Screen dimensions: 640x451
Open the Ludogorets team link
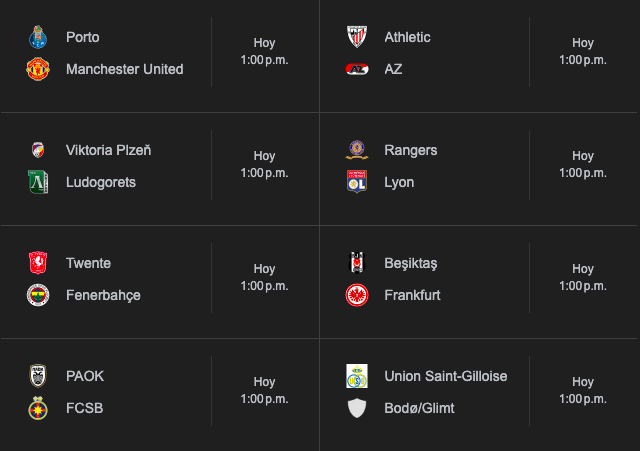point(100,183)
